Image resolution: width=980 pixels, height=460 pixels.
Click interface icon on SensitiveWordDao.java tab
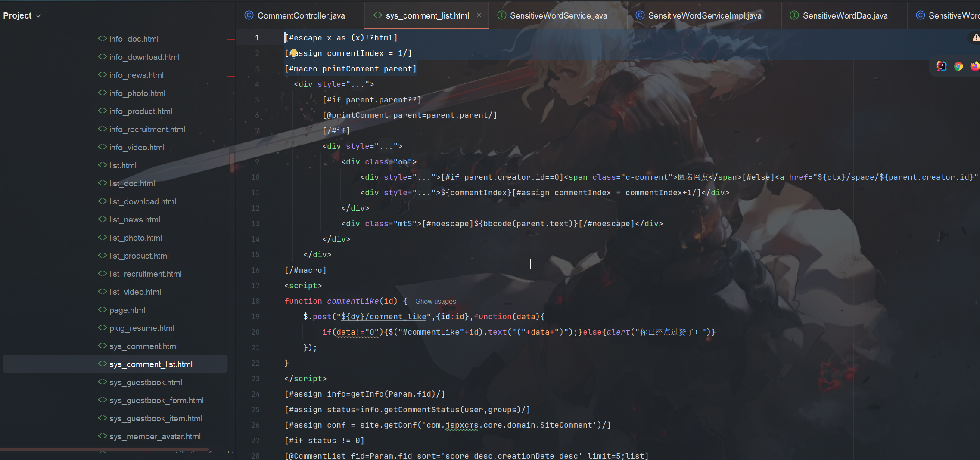click(x=794, y=15)
